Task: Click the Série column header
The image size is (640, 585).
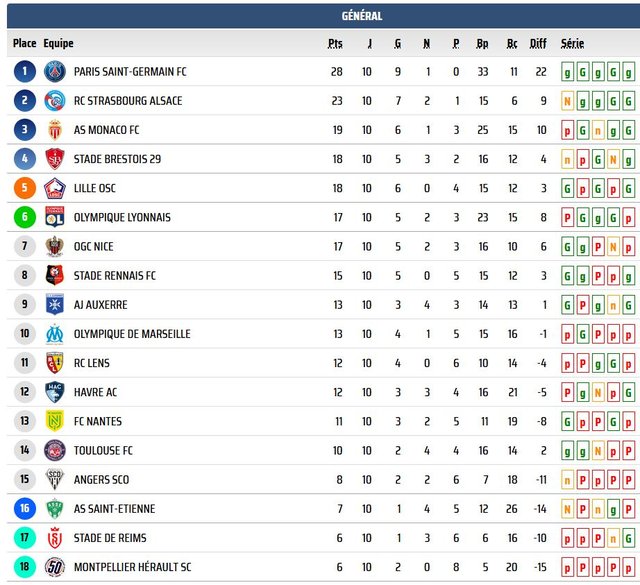Action: [572, 43]
